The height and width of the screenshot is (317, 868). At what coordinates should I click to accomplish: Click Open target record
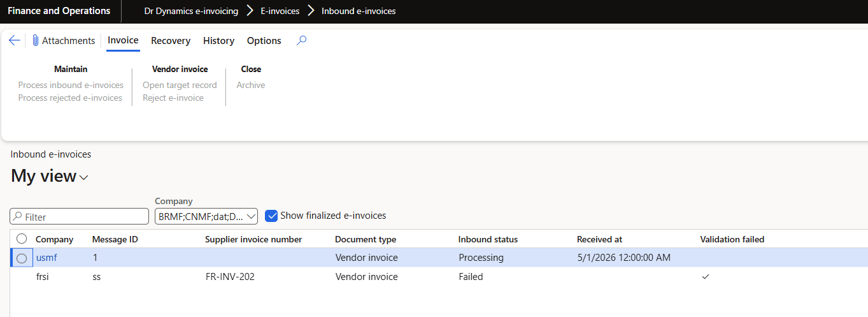tap(180, 85)
